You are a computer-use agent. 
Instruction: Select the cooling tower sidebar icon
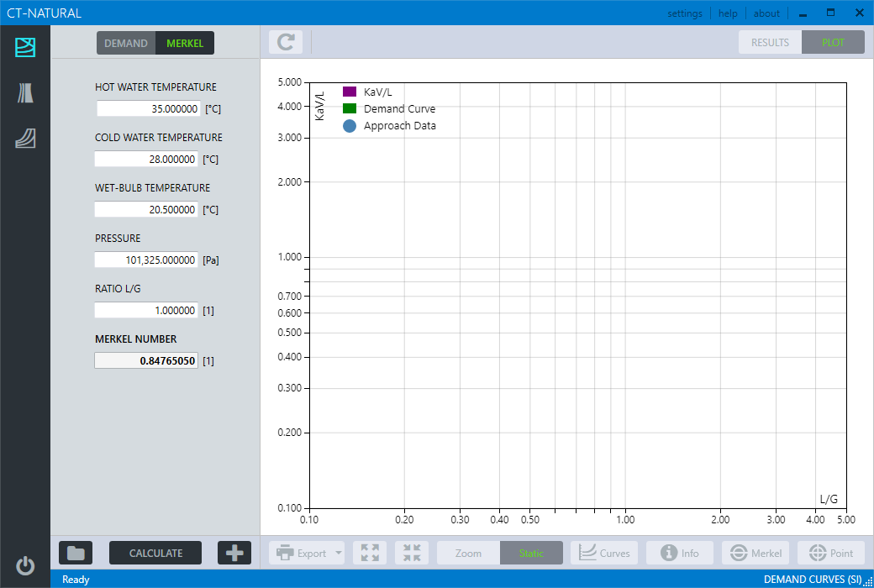[25, 93]
